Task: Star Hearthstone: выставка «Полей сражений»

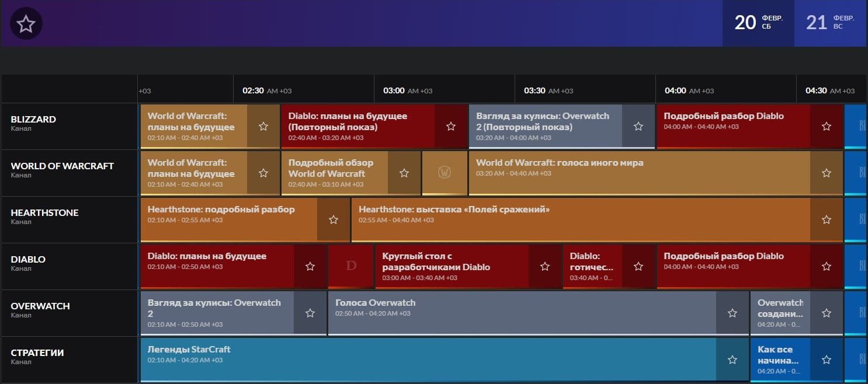Action: pos(826,219)
